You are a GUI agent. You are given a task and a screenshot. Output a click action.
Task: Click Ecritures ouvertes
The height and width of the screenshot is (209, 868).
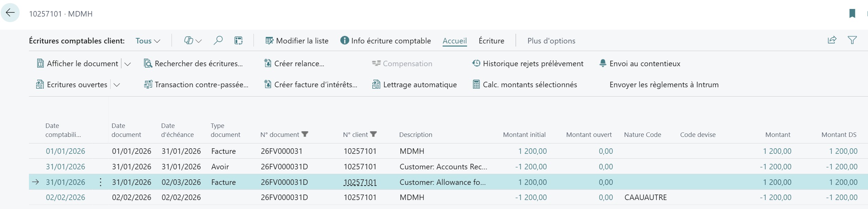72,84
